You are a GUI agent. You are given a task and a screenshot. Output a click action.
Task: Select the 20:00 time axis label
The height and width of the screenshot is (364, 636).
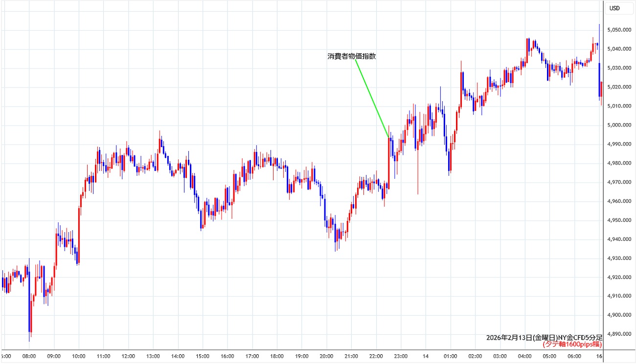pyautogui.click(x=326, y=356)
